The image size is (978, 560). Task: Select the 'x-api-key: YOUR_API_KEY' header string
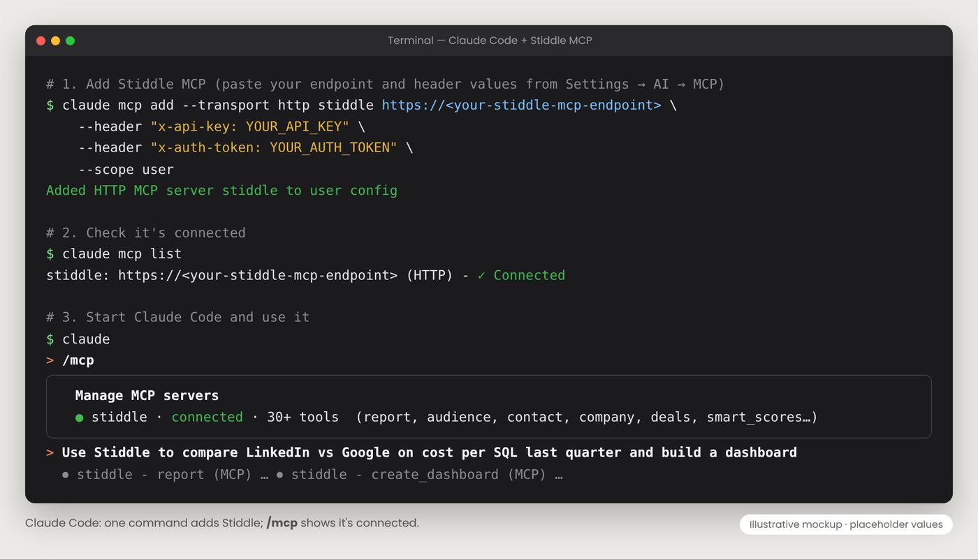click(250, 126)
